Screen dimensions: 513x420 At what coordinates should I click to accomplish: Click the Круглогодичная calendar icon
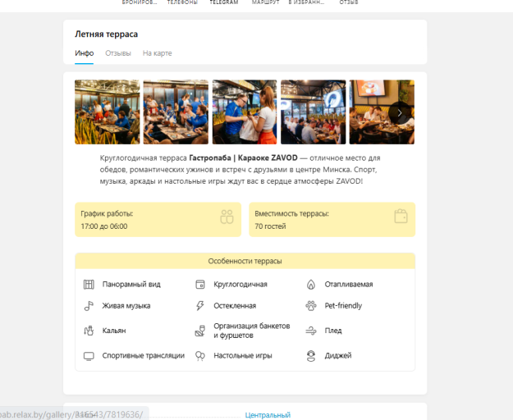(200, 285)
